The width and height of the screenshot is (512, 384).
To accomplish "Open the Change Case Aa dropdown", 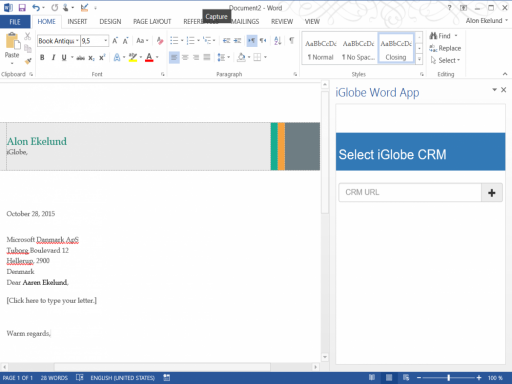I will pos(142,41).
